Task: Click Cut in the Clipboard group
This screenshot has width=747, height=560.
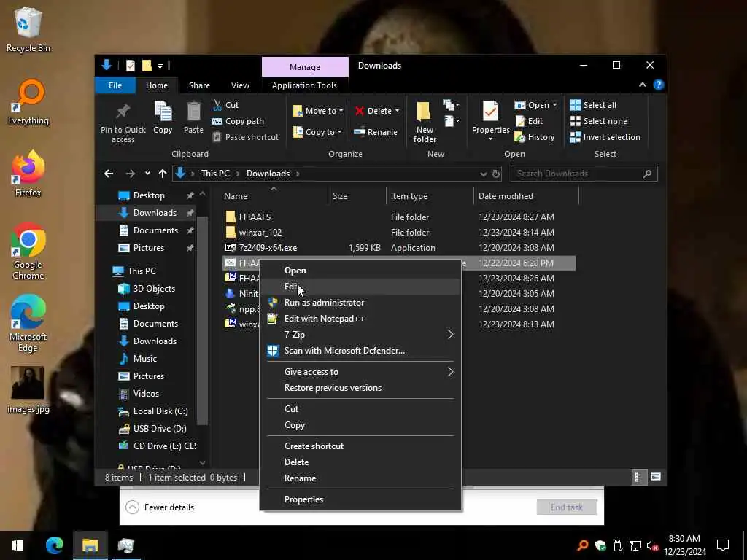Action: click(x=226, y=105)
